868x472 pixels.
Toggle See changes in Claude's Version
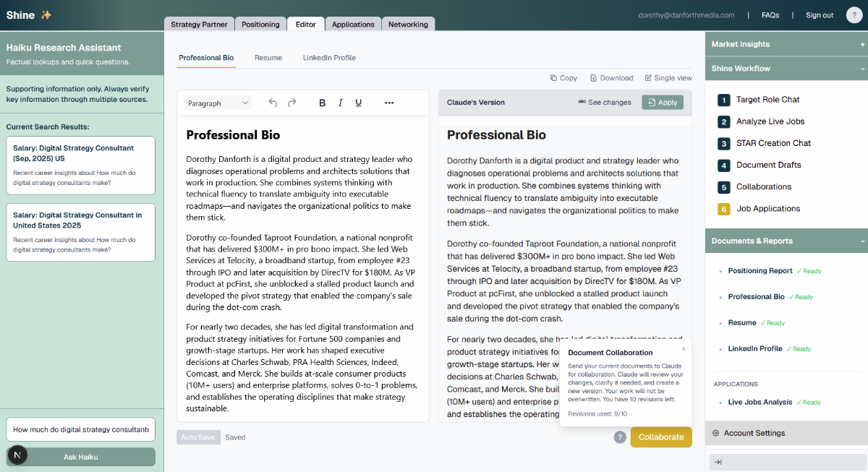605,103
